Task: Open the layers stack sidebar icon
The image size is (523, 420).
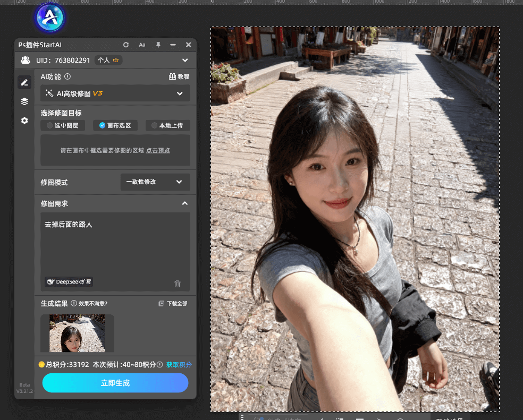Action: (x=24, y=101)
